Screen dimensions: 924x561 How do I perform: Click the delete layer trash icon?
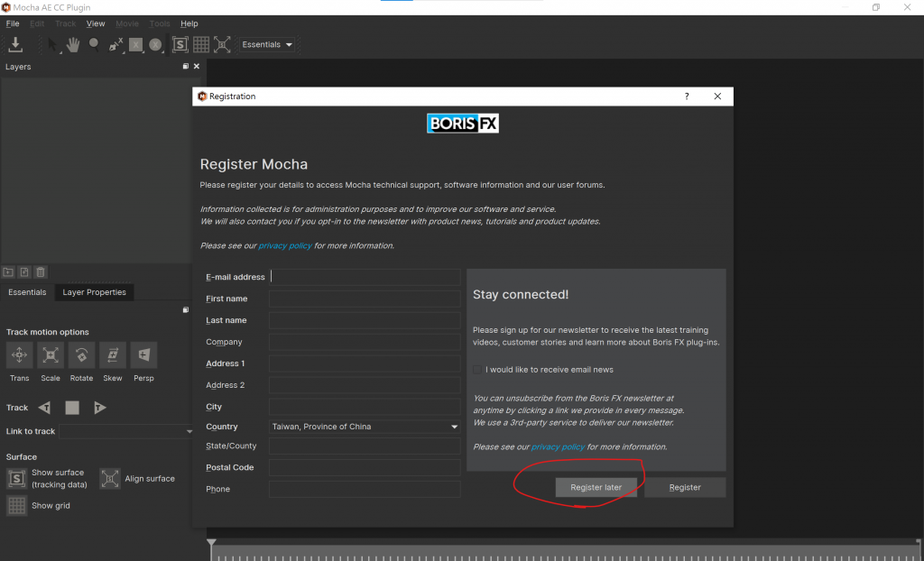(41, 271)
